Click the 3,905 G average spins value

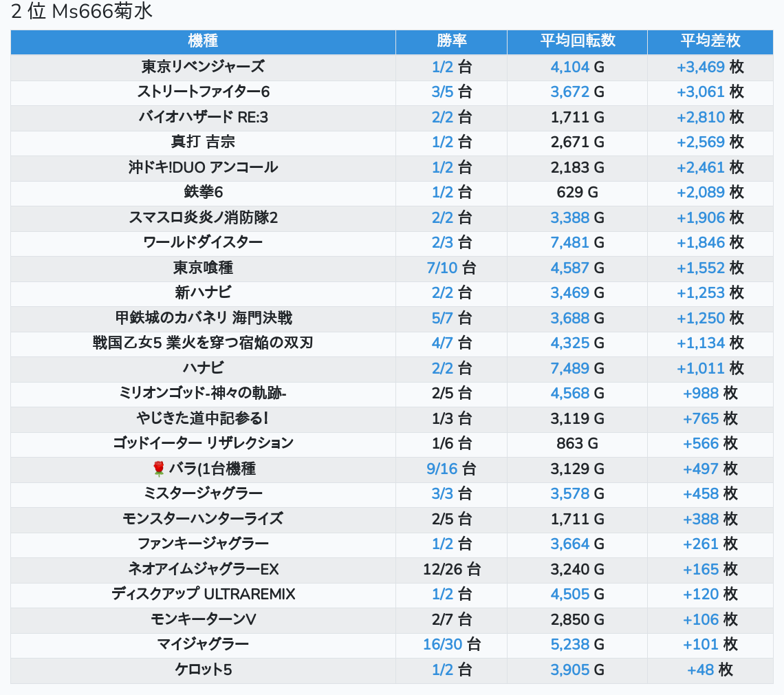(x=578, y=670)
